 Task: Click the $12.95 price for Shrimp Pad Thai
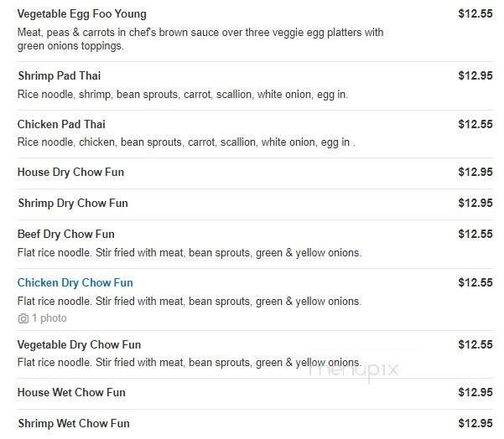point(475,75)
